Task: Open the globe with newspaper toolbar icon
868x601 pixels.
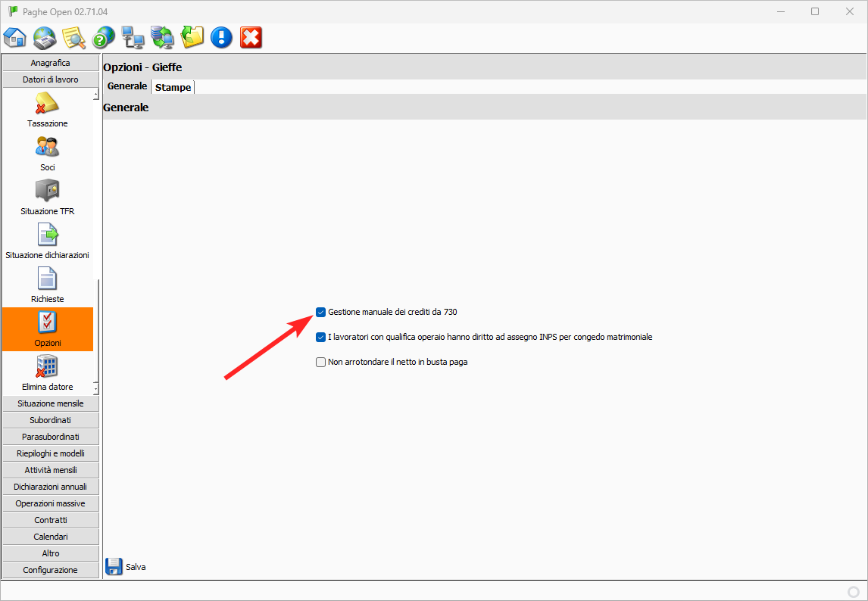Action: tap(45, 36)
